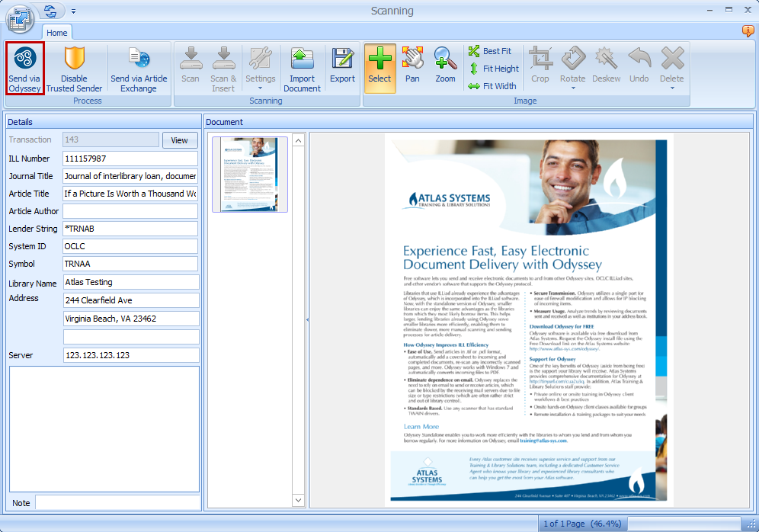Open the Home ribbon tab
The height and width of the screenshot is (532, 759).
tap(57, 33)
